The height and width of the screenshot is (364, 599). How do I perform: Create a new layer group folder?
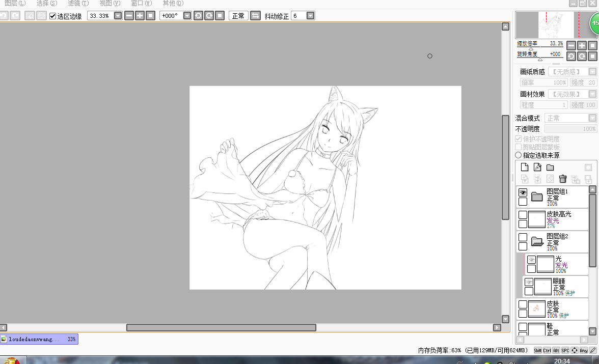pyautogui.click(x=550, y=167)
